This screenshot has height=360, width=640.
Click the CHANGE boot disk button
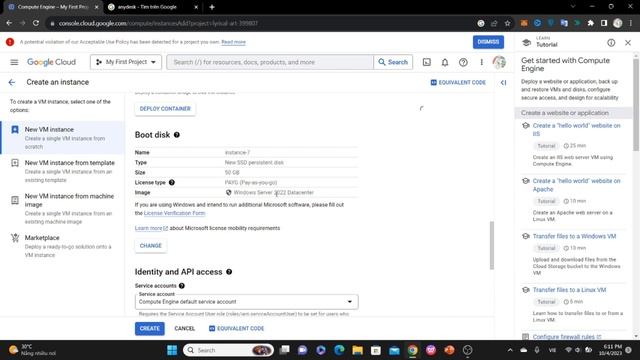point(151,246)
